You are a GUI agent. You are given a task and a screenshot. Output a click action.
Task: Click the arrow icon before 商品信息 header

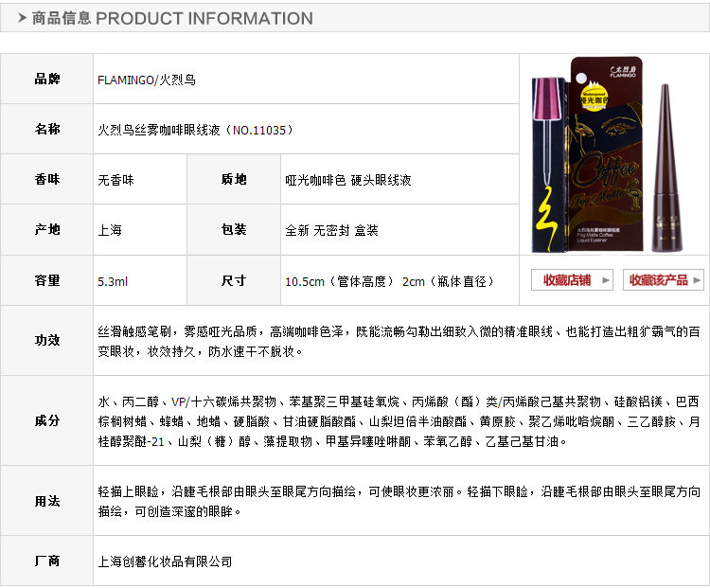(22, 18)
